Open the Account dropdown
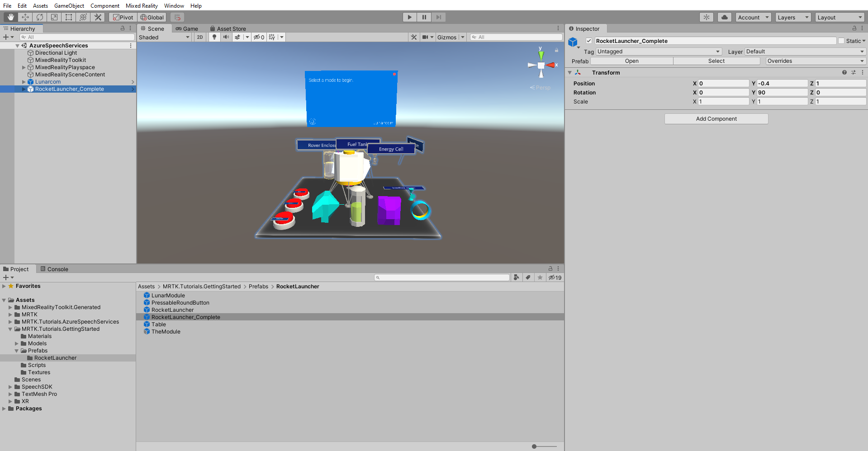868x451 pixels. pyautogui.click(x=753, y=17)
